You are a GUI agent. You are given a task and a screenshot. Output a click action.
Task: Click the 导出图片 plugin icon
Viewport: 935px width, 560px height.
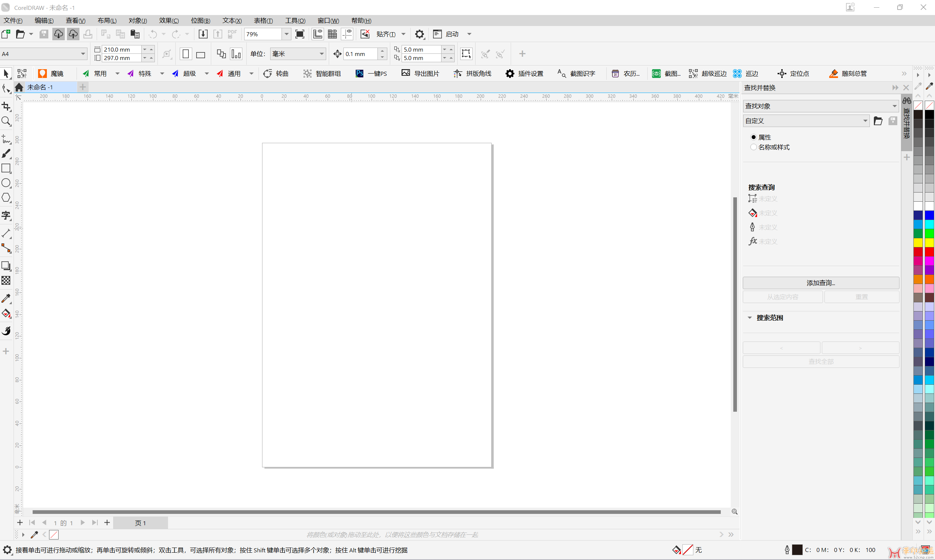[x=420, y=74]
